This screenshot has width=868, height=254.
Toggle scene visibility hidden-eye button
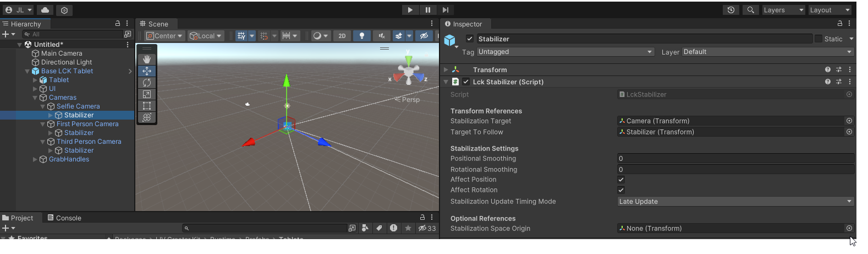pyautogui.click(x=424, y=36)
